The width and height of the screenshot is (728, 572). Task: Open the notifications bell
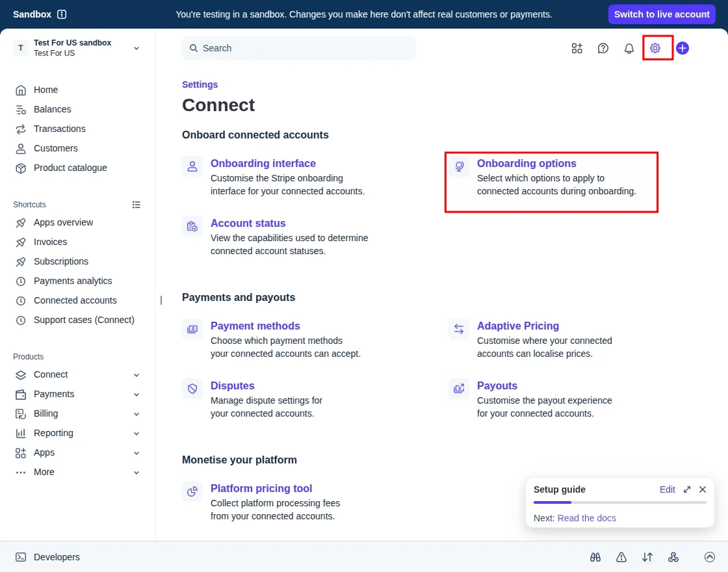tap(629, 48)
